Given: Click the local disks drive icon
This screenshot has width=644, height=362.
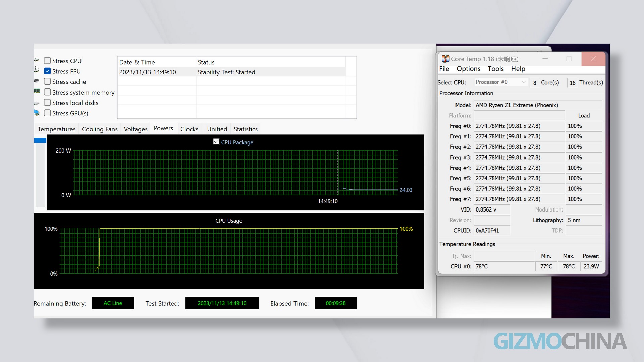Looking at the screenshot, I should tap(36, 103).
